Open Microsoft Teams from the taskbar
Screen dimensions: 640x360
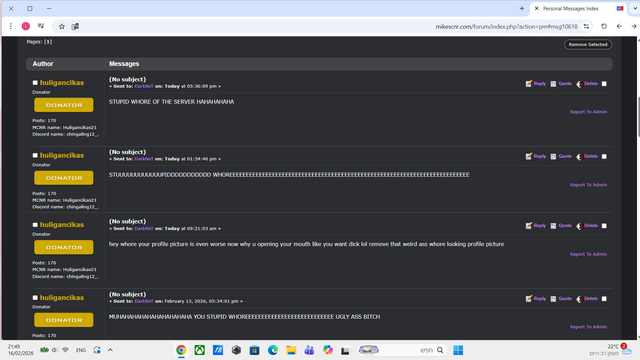coord(309,350)
